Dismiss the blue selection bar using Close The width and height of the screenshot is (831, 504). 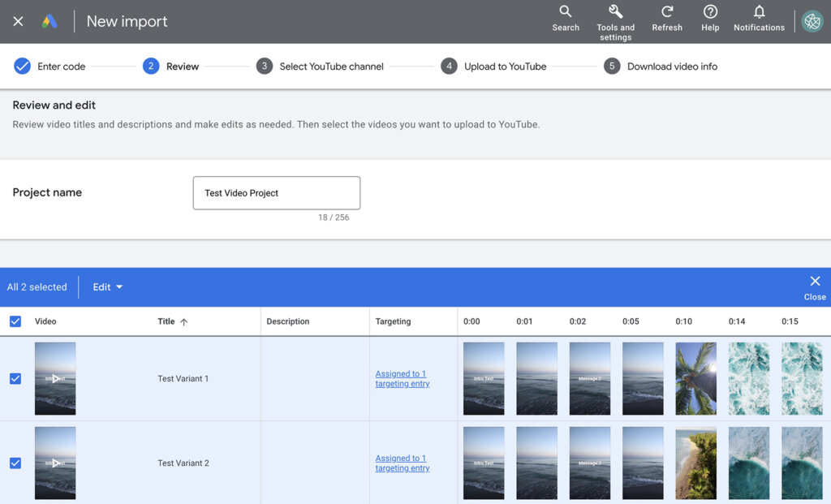tap(815, 286)
